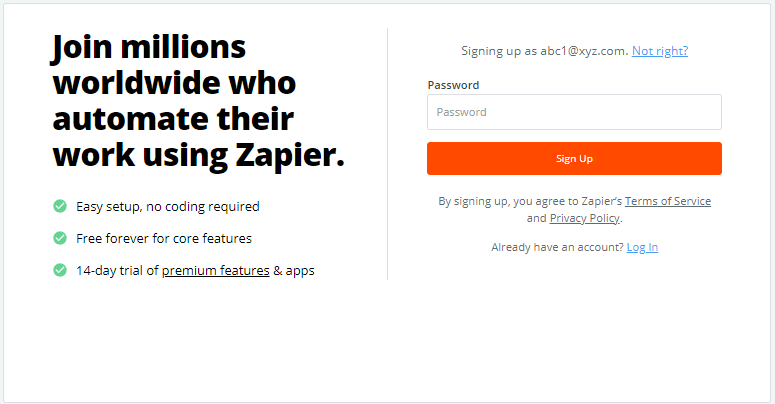
Task: Click the Password field label
Action: (453, 85)
